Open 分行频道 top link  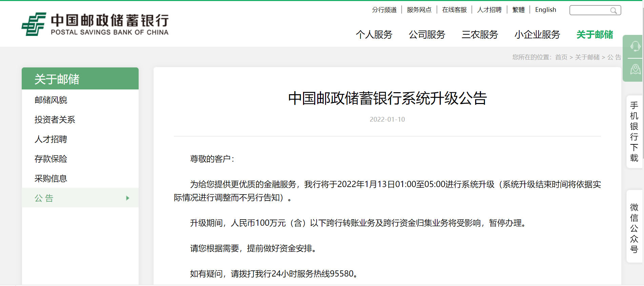[x=384, y=10]
